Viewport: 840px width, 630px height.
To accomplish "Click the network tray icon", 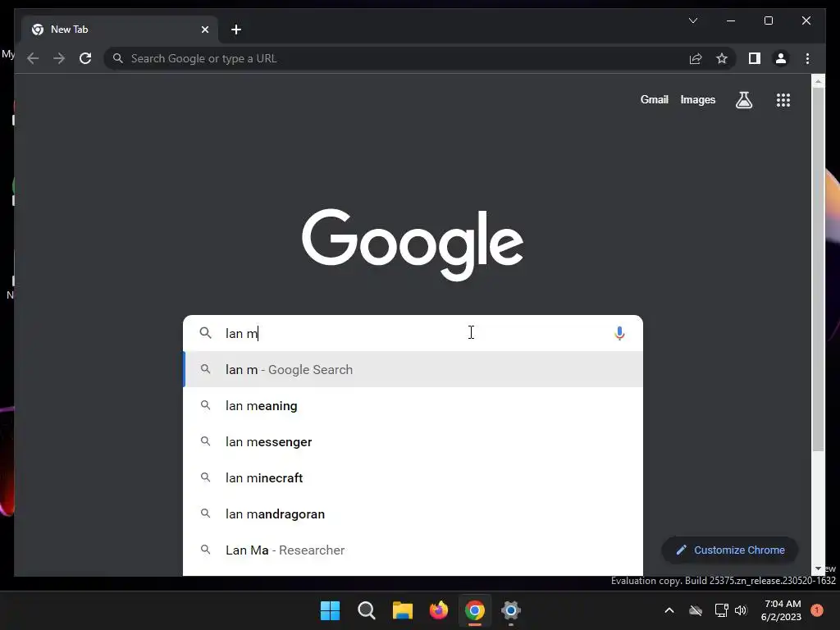I will coord(721,610).
